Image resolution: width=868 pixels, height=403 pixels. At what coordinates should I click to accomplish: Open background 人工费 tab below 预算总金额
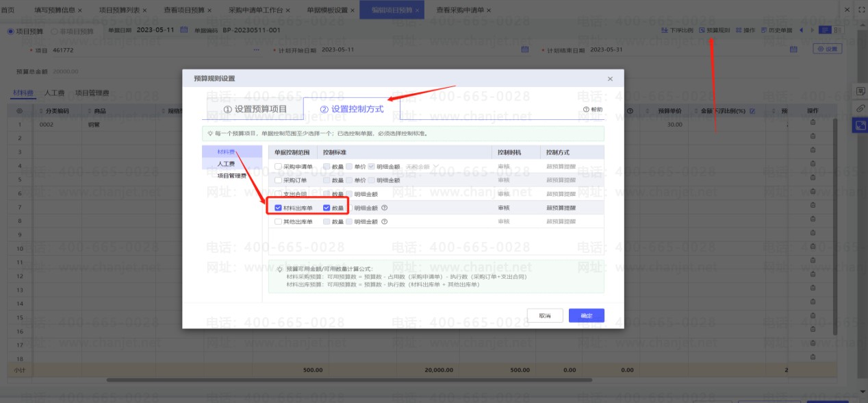pyautogui.click(x=54, y=92)
